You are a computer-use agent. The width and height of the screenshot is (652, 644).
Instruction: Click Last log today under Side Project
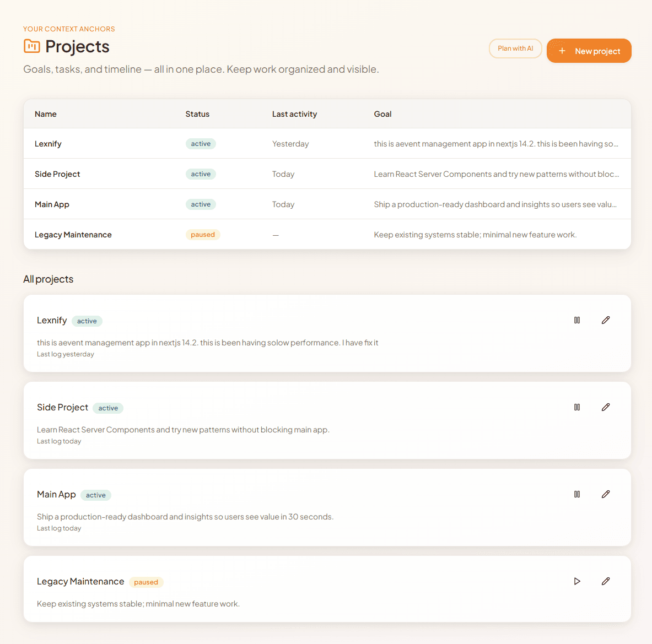58,441
